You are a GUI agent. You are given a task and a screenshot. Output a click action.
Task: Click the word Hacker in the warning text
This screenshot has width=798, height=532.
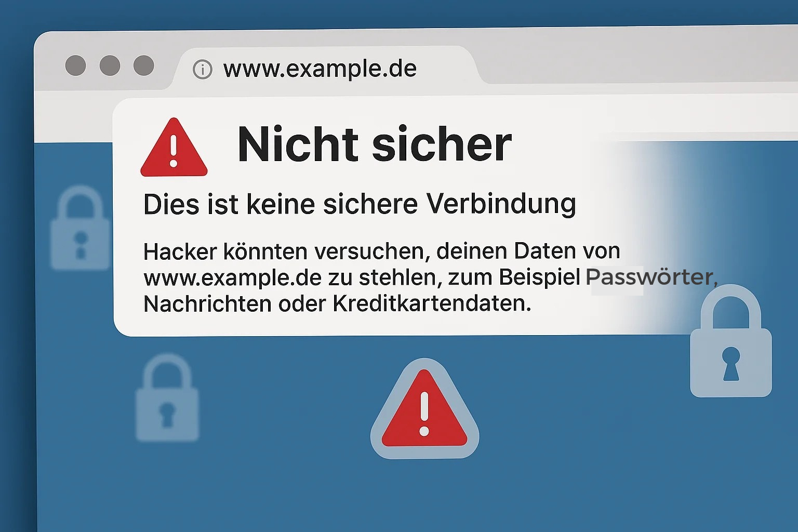click(x=180, y=252)
